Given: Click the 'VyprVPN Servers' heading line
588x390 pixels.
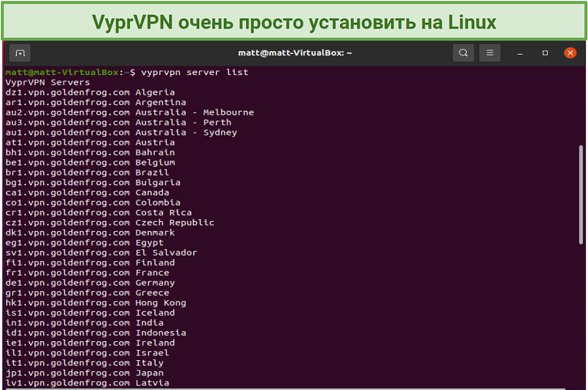Looking at the screenshot, I should [47, 82].
